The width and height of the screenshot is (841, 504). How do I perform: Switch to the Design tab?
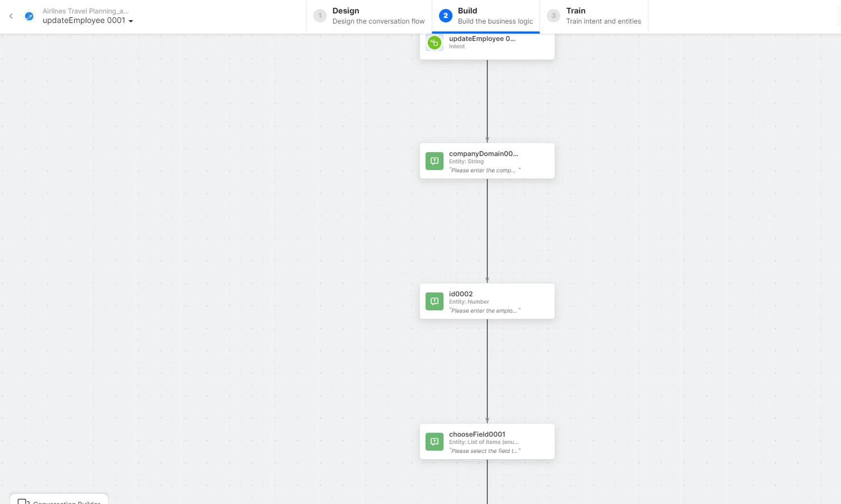point(369,16)
